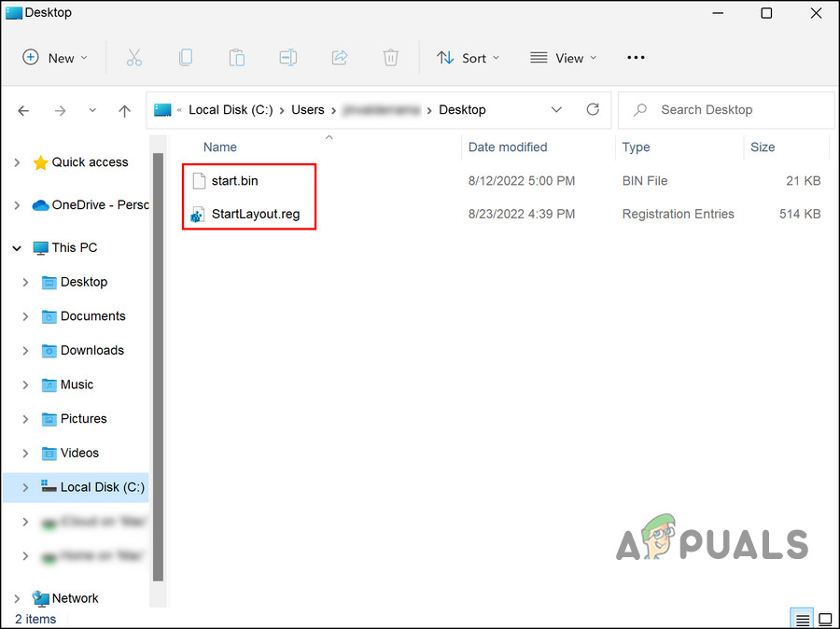This screenshot has width=840, height=629.
Task: Click the forward navigation arrow
Action: tap(60, 111)
